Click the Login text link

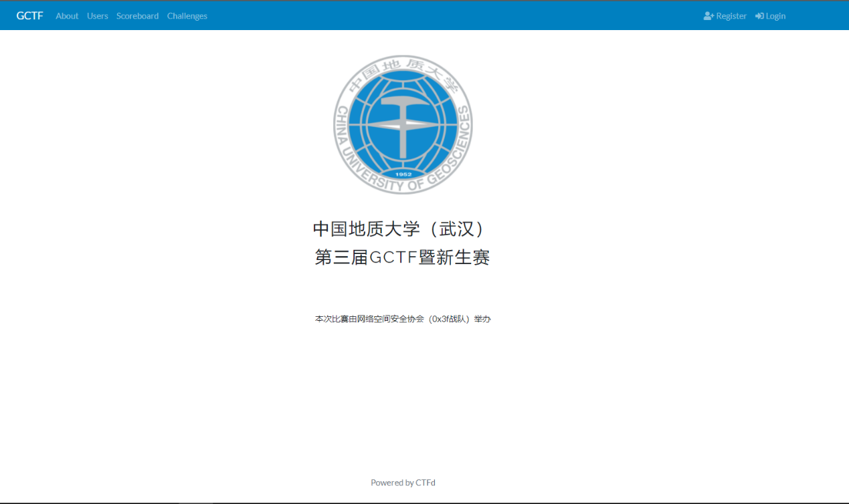coord(775,16)
